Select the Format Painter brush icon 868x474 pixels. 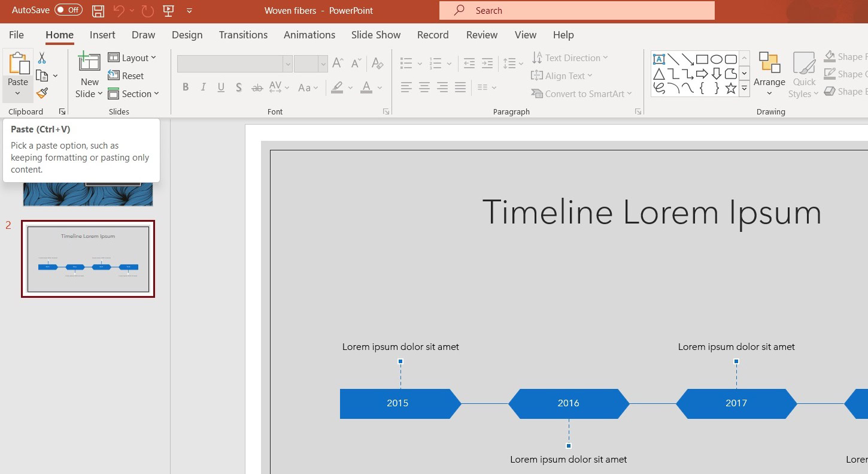pos(42,93)
